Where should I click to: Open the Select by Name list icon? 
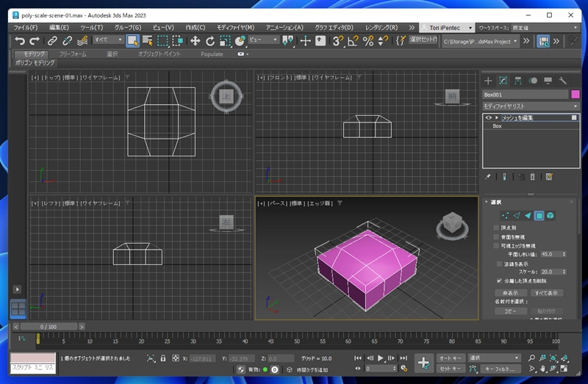pyautogui.click(x=148, y=40)
